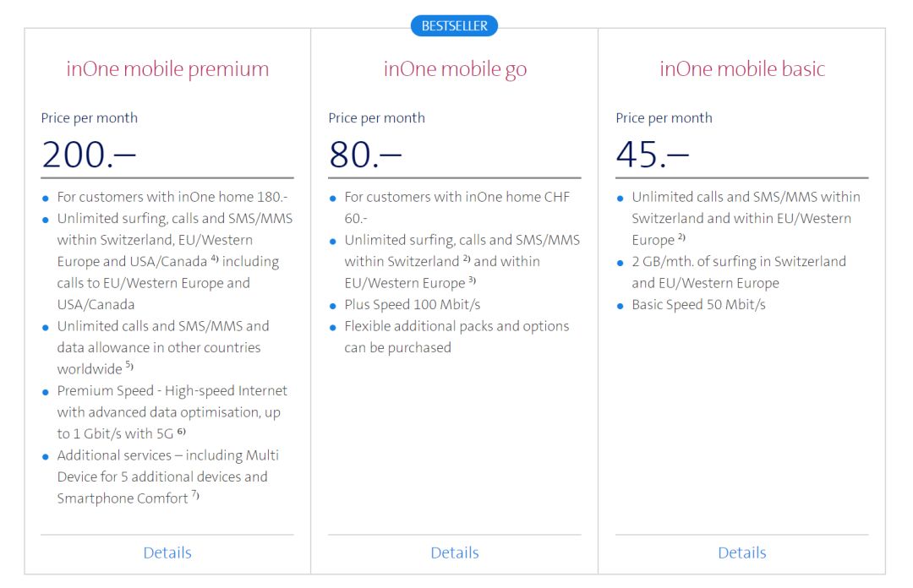Click footnote 3 in the go plan
The image size is (913, 588).
click(x=473, y=280)
